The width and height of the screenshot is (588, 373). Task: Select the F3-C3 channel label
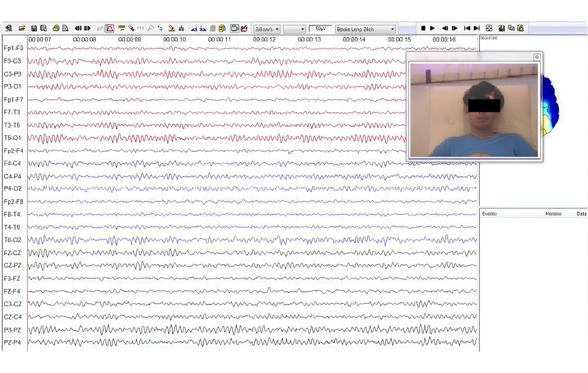[x=12, y=61]
